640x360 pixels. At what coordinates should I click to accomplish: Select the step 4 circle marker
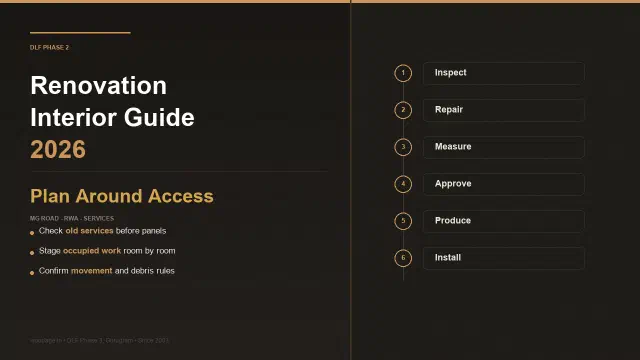[403, 184]
